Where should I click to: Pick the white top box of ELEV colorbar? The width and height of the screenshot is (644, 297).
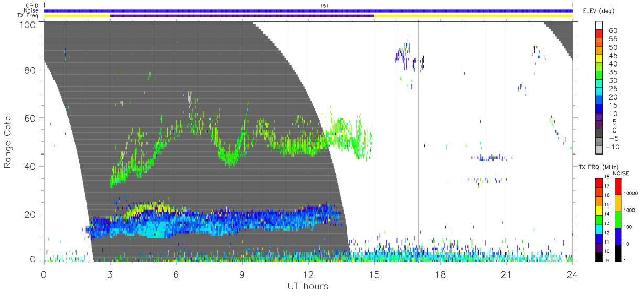(599, 26)
